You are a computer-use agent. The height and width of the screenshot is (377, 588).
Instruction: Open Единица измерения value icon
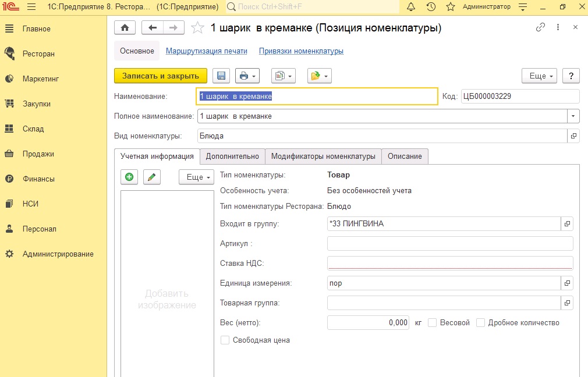(x=567, y=283)
